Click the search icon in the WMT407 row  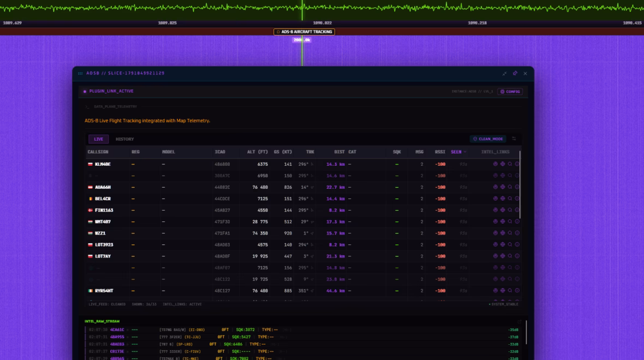510,221
